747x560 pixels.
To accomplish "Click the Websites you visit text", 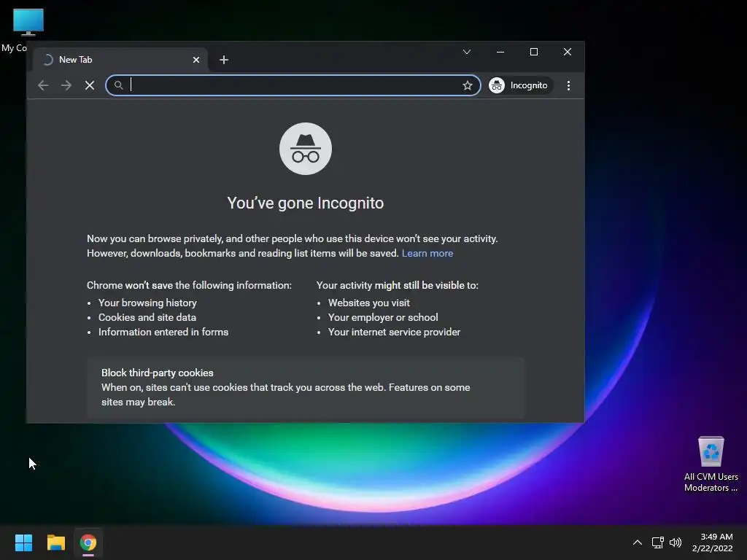I will [368, 303].
